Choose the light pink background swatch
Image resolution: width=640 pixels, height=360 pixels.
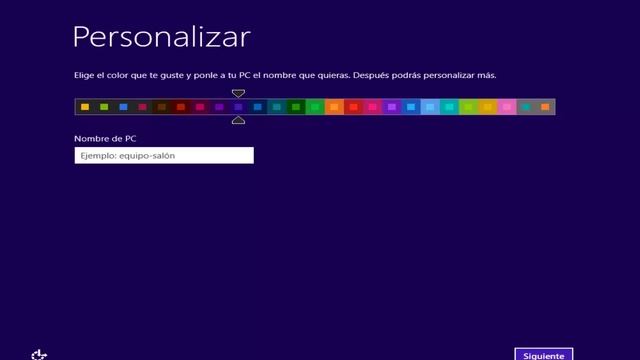[507, 107]
